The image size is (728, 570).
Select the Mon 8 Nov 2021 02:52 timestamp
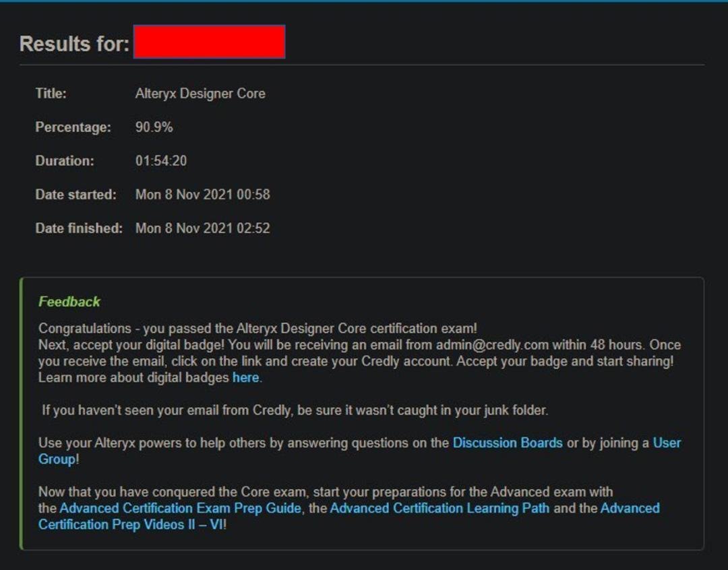tap(202, 228)
